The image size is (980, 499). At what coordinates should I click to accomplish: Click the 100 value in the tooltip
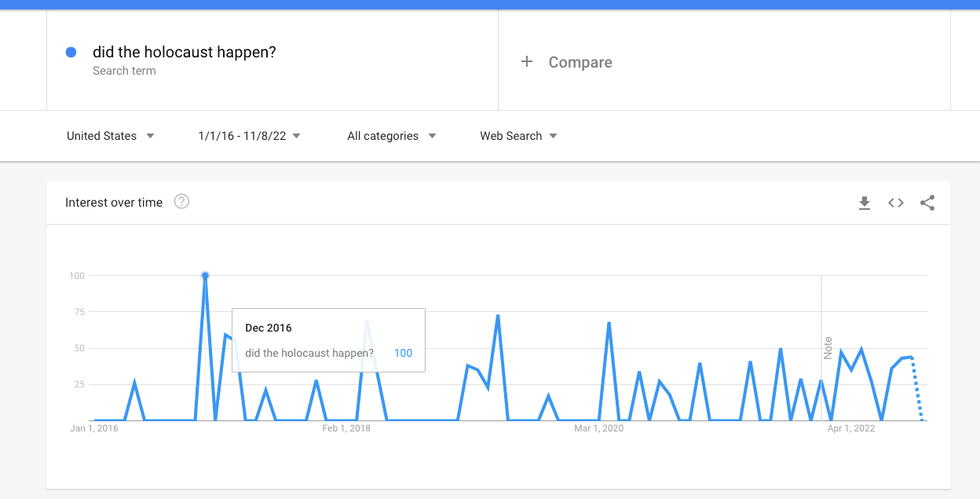coord(403,353)
